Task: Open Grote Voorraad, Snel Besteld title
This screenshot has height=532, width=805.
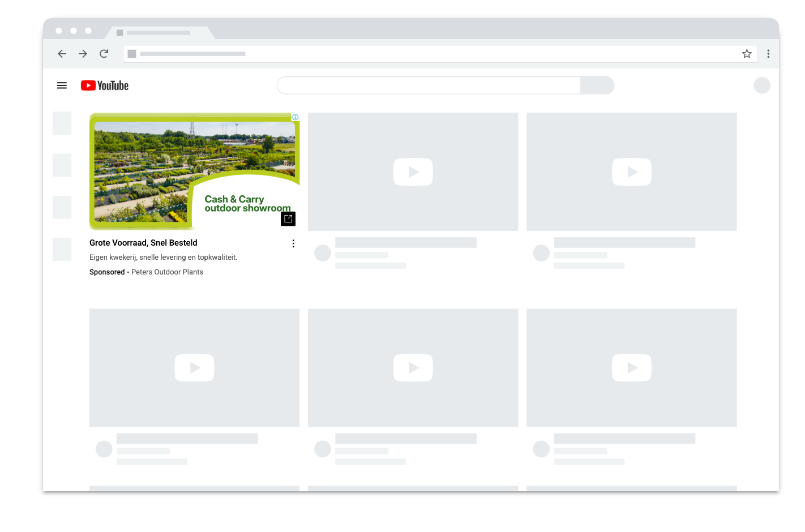Action: click(143, 243)
